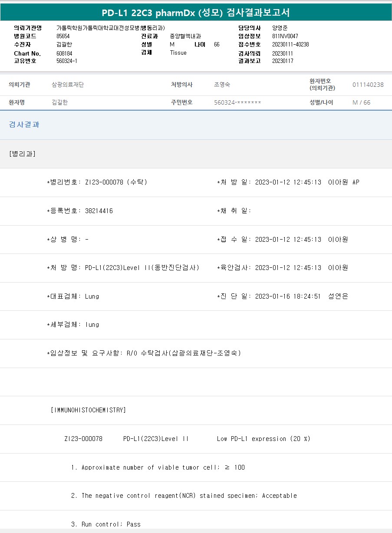Select the 병원코드 value 85654
The height and width of the screenshot is (533, 392).
[x=63, y=36]
